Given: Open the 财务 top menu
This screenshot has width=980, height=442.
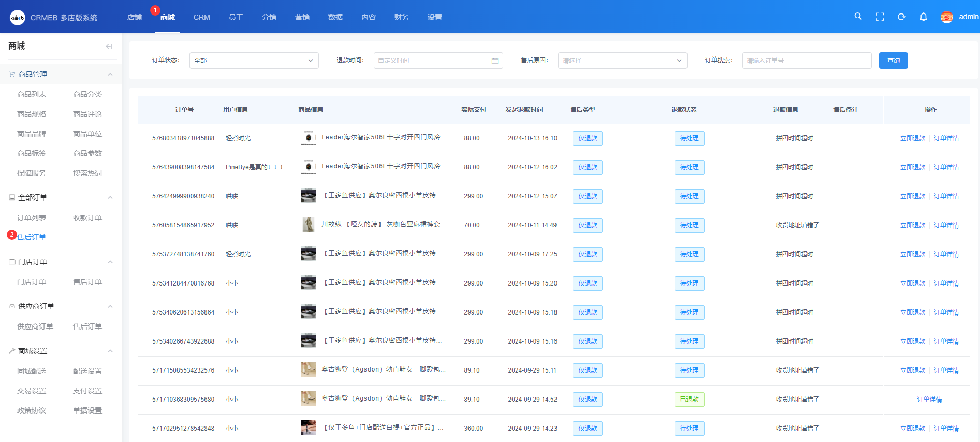Looking at the screenshot, I should click(x=401, y=17).
